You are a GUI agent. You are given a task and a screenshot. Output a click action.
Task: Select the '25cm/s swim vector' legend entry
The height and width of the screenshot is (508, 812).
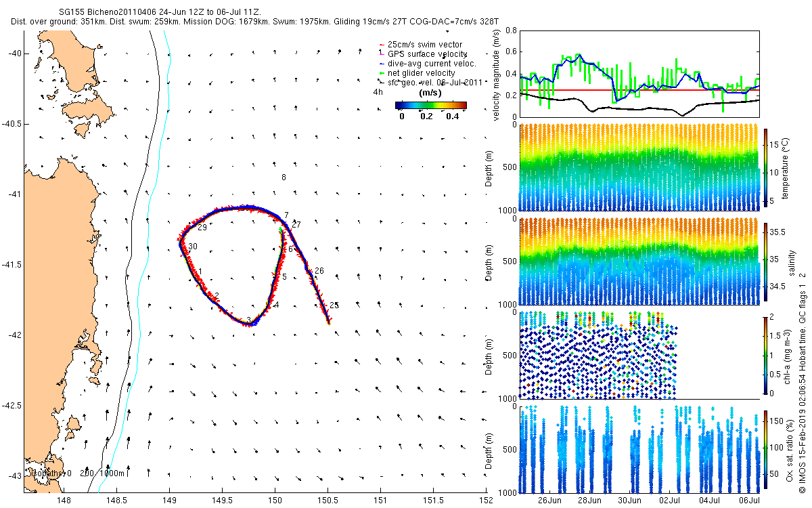point(426,45)
